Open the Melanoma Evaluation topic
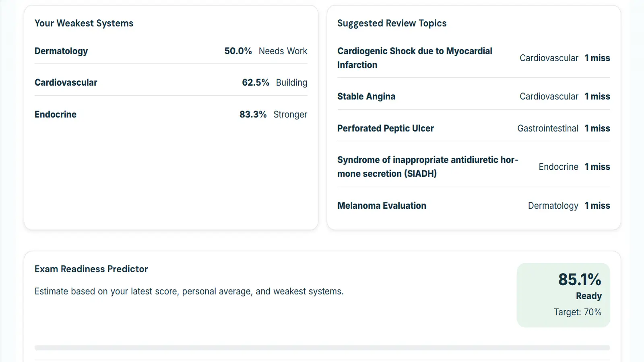The height and width of the screenshot is (362, 644). point(382,206)
